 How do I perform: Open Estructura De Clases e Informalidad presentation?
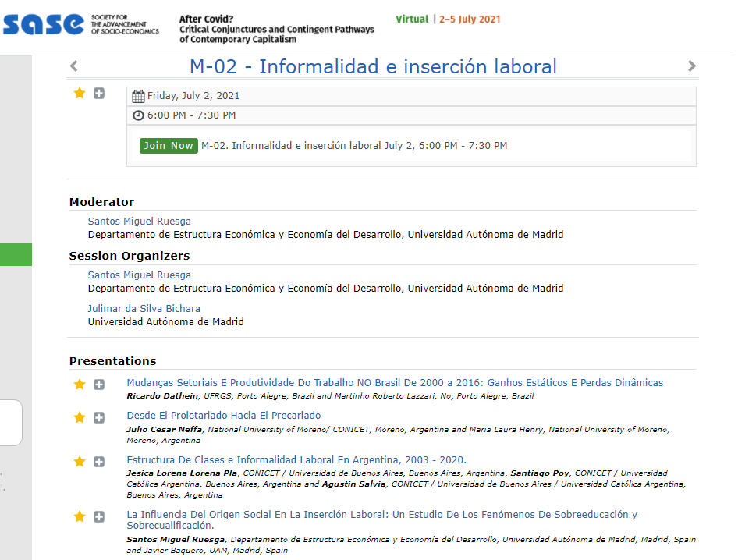tap(296, 459)
